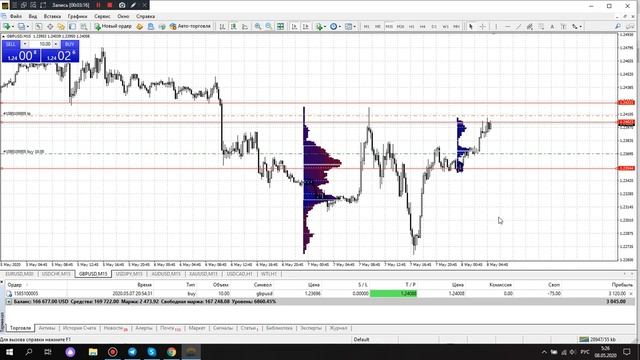Image resolution: width=640 pixels, height=360 pixels.
Task: Switch chart to bar chart mode
Action: click(x=222, y=27)
